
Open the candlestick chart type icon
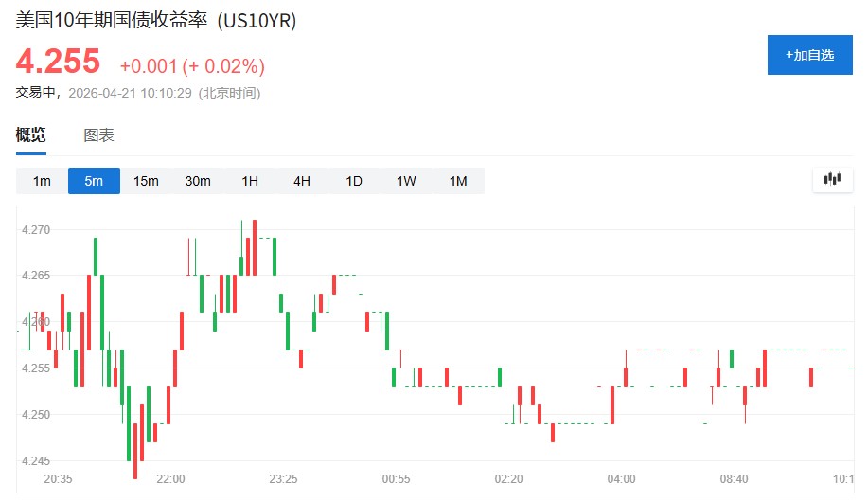pos(833,179)
